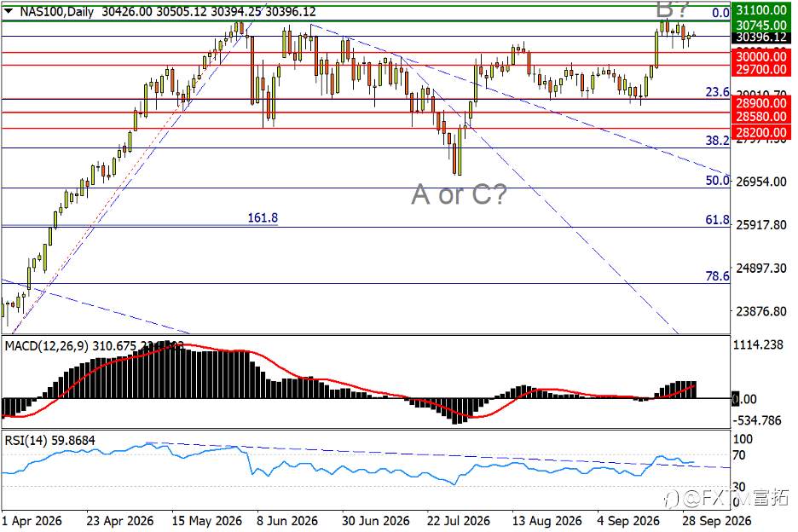
Task: Click the 25917.80 price axis value
Action: 761,225
